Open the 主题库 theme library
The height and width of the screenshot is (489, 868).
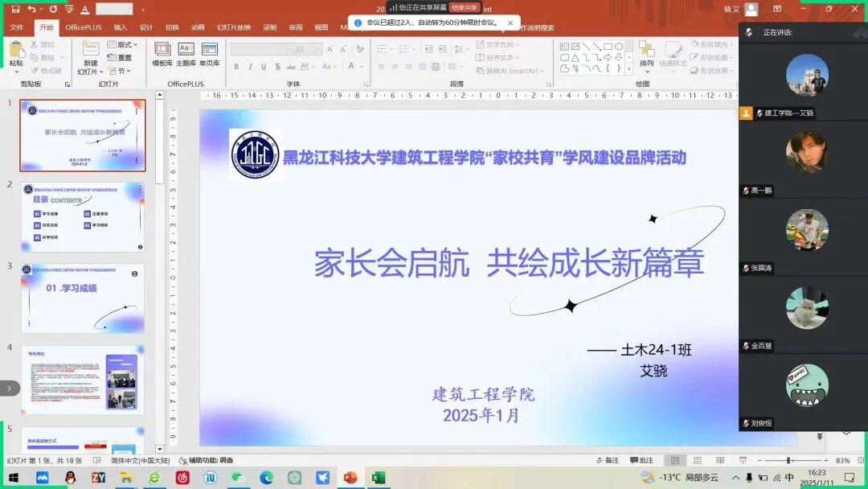[186, 53]
